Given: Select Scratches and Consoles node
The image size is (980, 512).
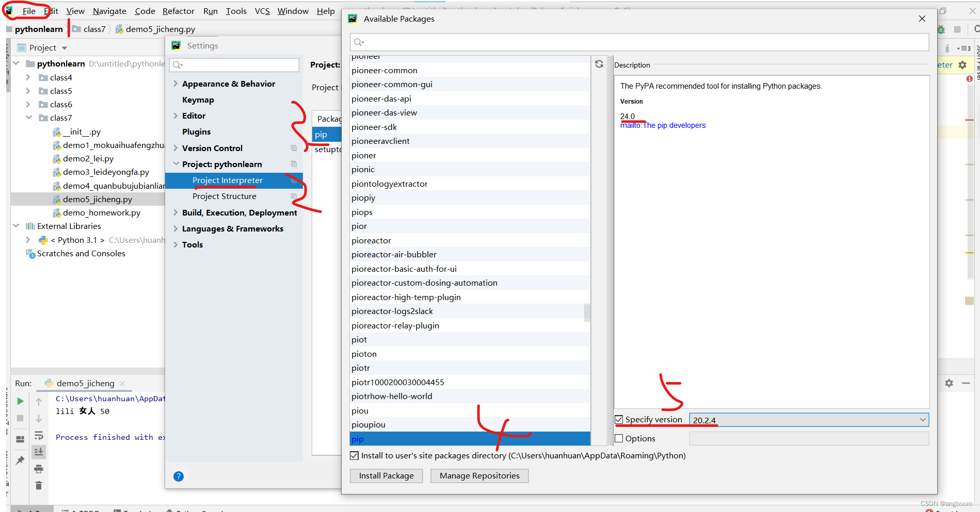Looking at the screenshot, I should [81, 254].
